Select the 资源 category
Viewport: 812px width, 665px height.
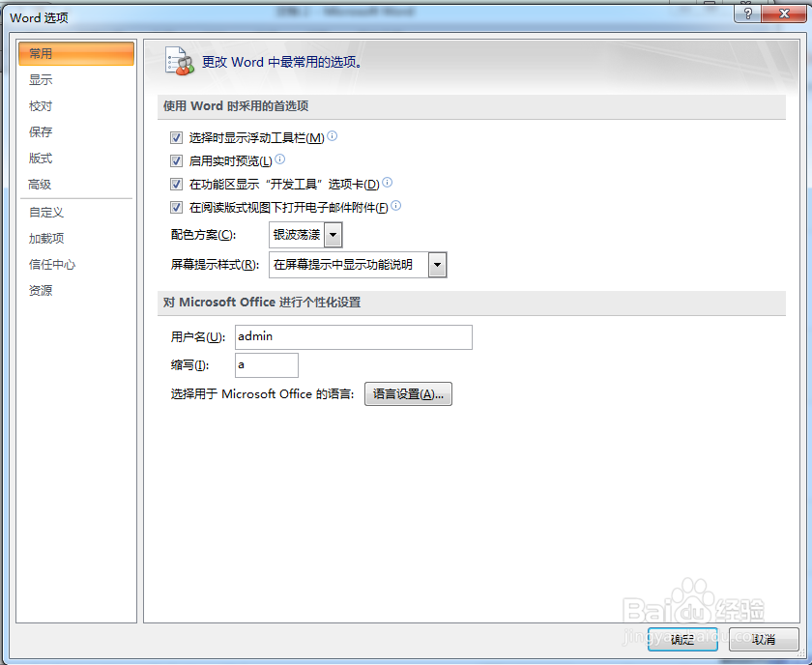click(76, 291)
